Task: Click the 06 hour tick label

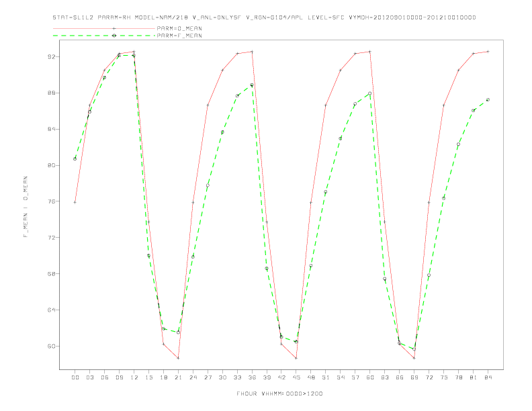Action: click(x=105, y=377)
